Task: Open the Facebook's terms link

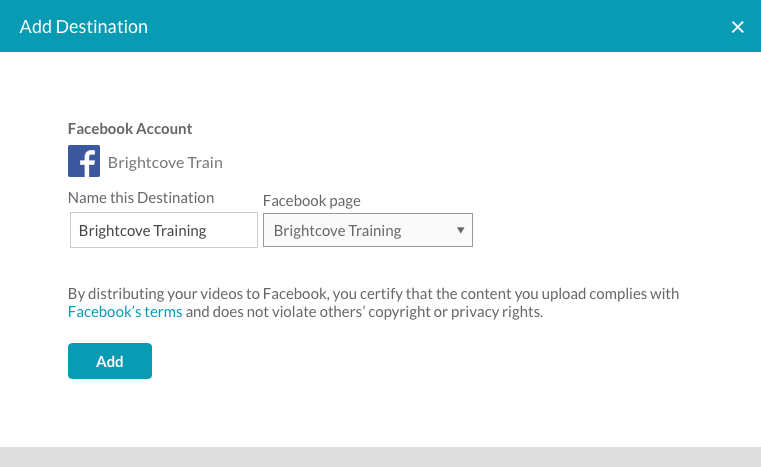Action: point(125,312)
